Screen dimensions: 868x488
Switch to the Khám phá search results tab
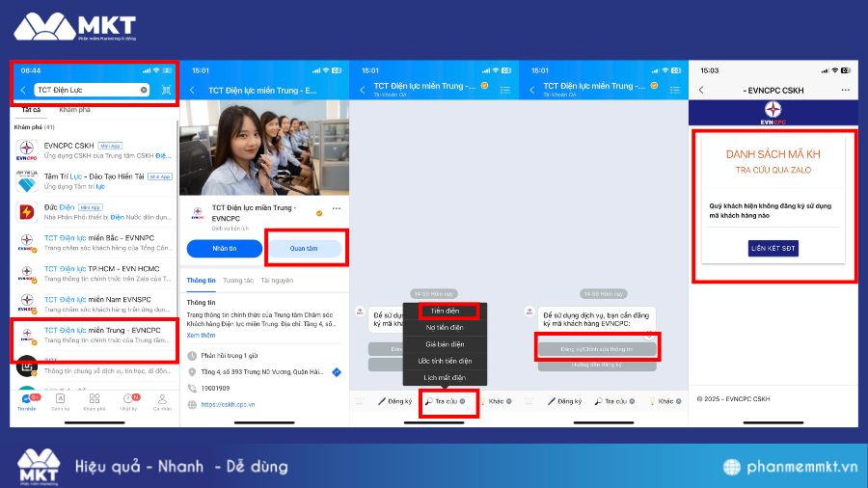coord(74,110)
